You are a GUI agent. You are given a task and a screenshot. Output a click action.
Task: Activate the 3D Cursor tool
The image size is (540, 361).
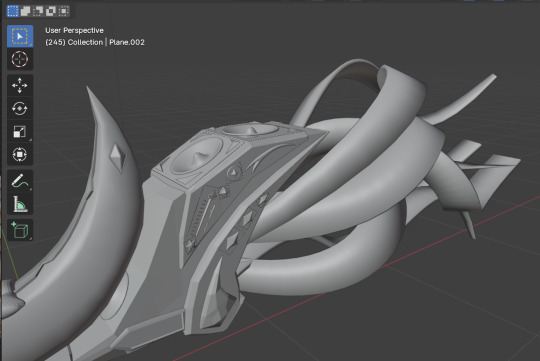tap(20, 59)
